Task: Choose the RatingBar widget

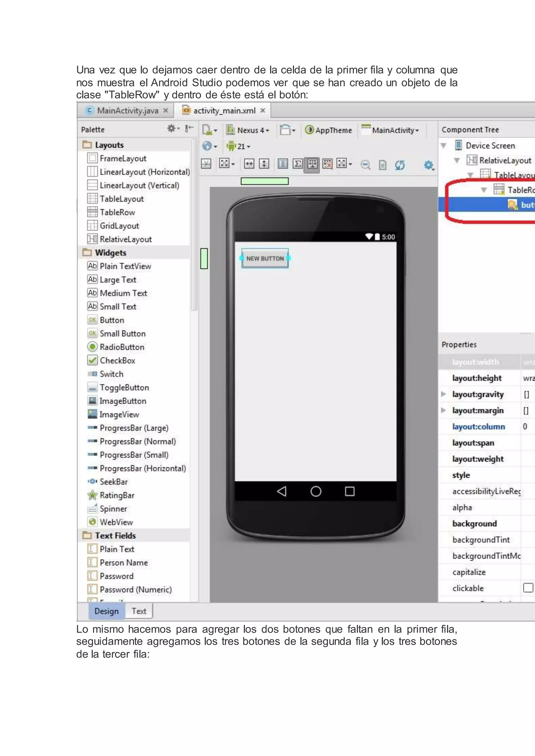Action: [x=111, y=495]
